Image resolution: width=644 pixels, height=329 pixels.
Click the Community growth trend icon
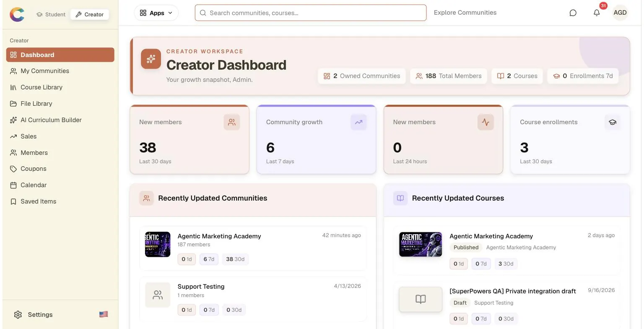(358, 122)
